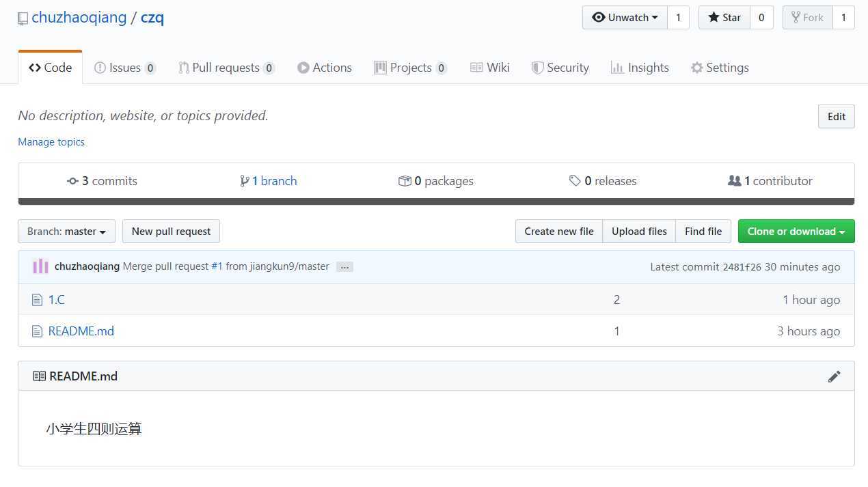
Task: Open the README.md file link
Action: (81, 331)
